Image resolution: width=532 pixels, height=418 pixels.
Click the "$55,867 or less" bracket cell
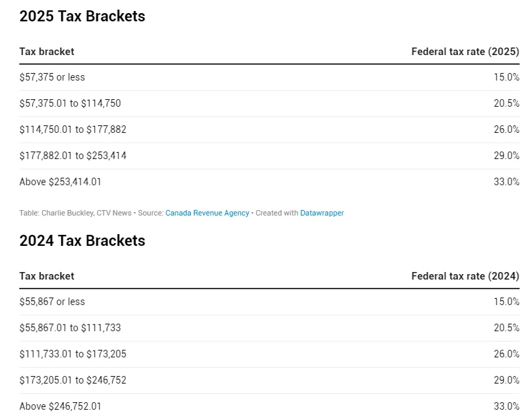pyautogui.click(x=52, y=302)
